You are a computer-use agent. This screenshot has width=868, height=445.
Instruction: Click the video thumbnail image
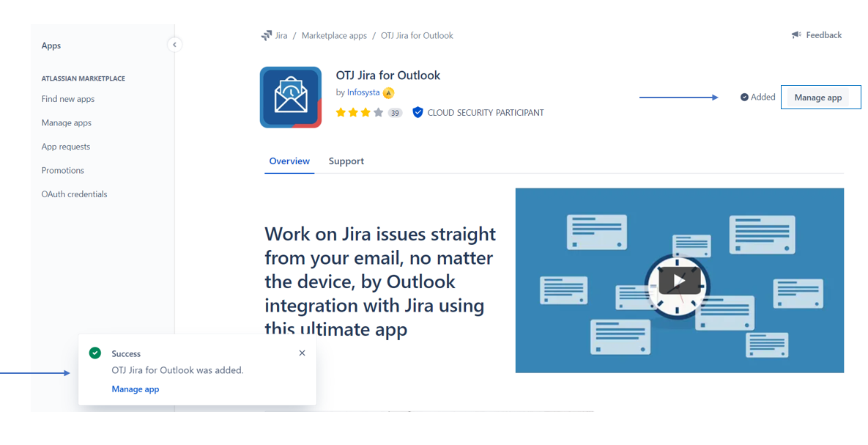[x=679, y=280]
